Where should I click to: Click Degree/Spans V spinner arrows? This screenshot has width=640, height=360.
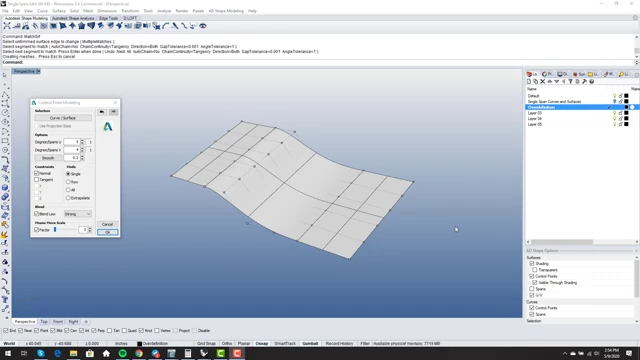[82, 150]
